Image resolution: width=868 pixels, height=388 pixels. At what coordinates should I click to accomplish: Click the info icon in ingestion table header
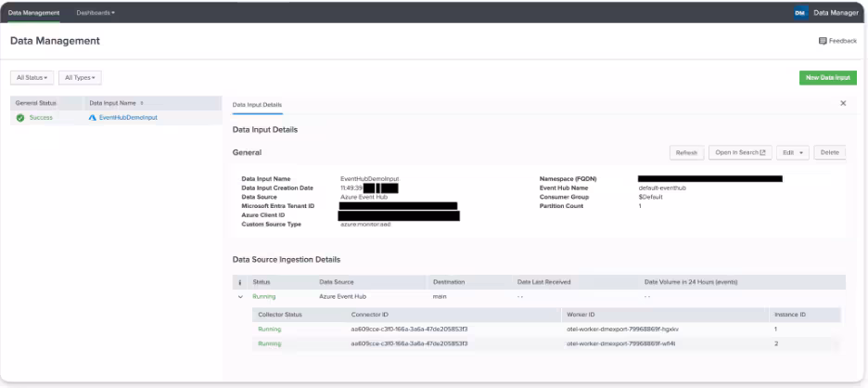pos(240,281)
